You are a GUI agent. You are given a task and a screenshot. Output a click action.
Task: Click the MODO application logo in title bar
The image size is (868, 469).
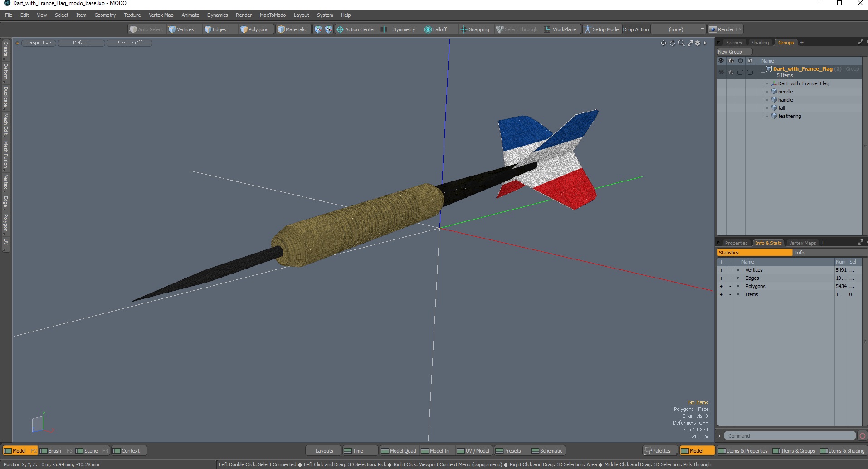pos(7,3)
